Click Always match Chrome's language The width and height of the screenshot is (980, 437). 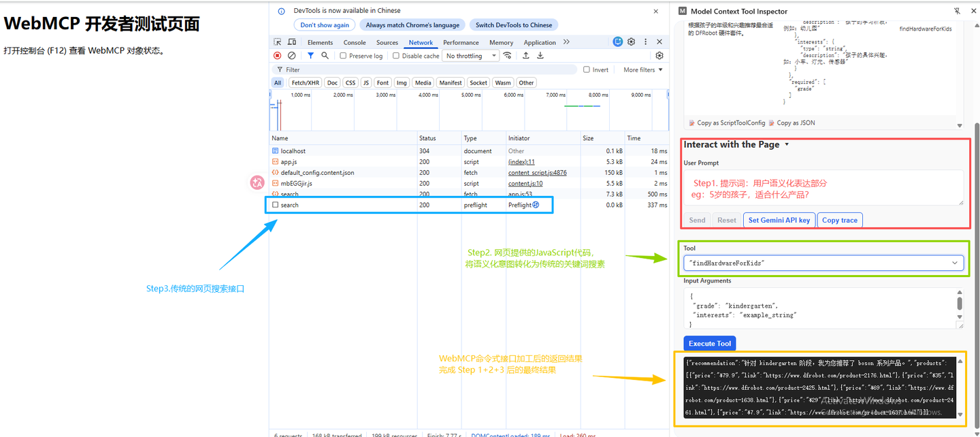coord(412,25)
